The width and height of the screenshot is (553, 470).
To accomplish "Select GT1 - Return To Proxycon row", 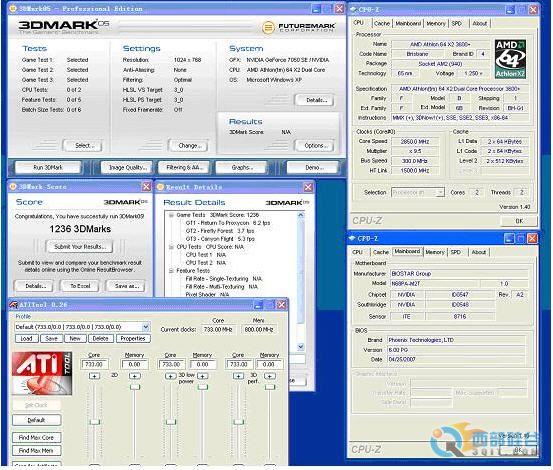I will (x=228, y=223).
